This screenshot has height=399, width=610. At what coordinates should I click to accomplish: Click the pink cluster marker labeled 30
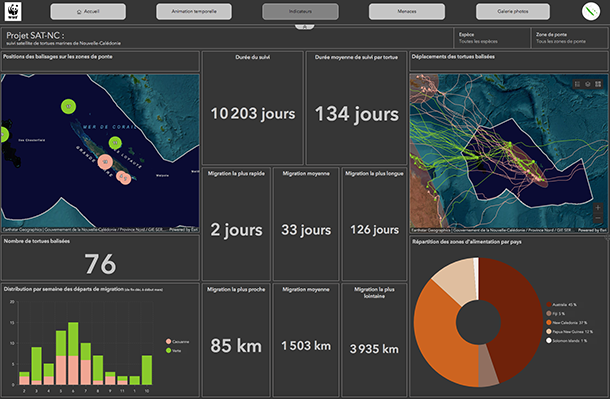pos(105,162)
